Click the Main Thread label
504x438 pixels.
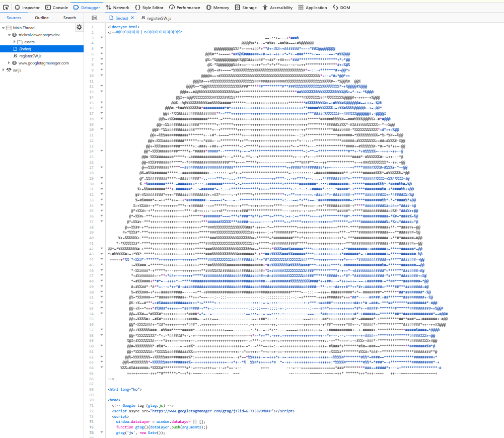24,28
